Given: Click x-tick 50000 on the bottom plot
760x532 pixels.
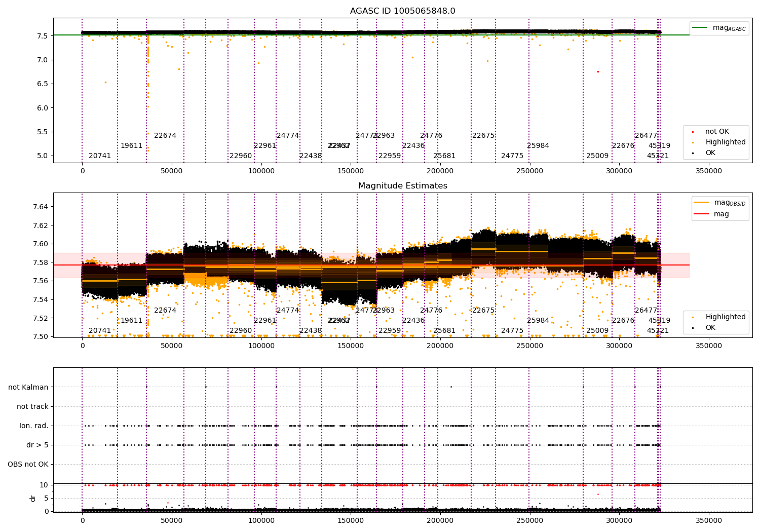Looking at the screenshot, I should pyautogui.click(x=172, y=520).
